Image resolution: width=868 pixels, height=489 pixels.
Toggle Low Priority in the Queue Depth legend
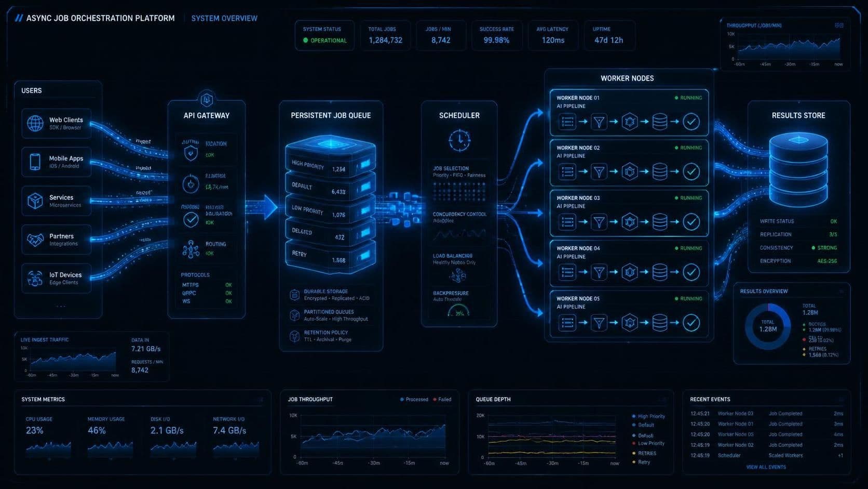(648, 443)
